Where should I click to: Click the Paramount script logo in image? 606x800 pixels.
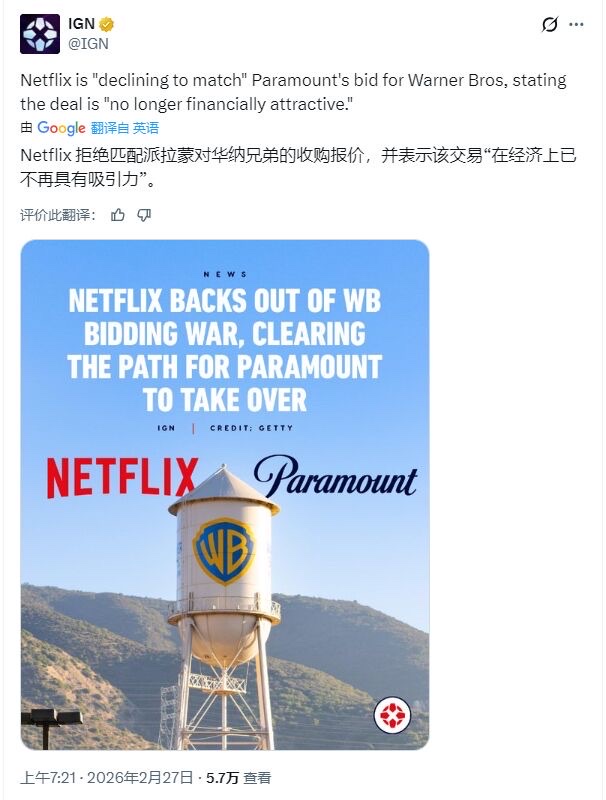click(336, 477)
